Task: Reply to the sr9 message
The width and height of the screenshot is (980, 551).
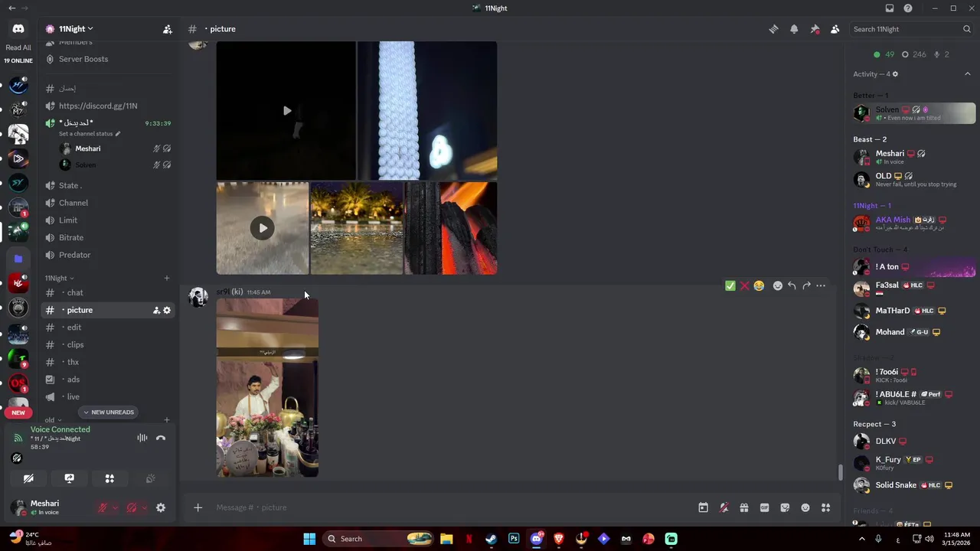Action: pos(792,285)
